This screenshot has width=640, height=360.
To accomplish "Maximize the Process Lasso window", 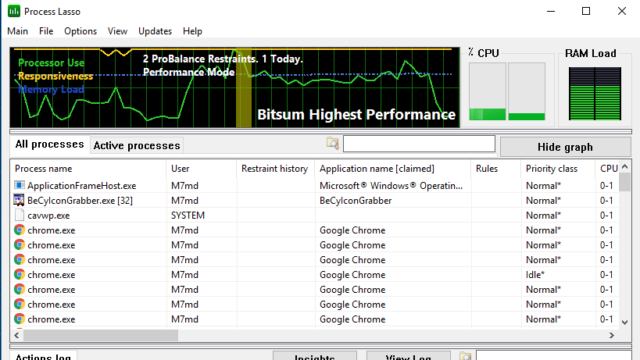I will 586,11.
